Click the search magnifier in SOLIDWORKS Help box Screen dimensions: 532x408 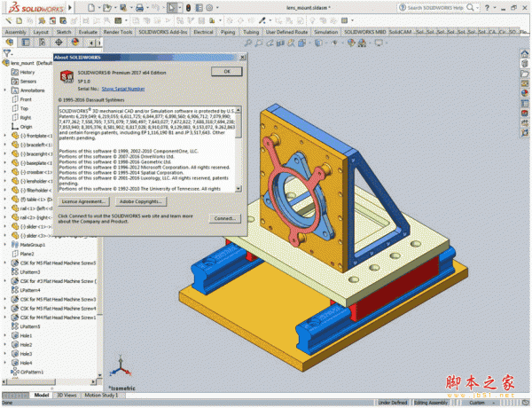click(470, 7)
